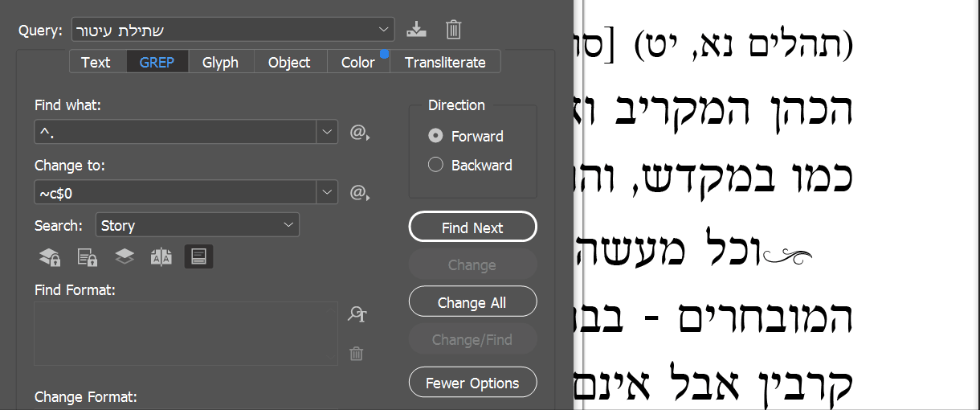Switch to the Transliterate tab
This screenshot has height=410, width=980.
point(445,62)
